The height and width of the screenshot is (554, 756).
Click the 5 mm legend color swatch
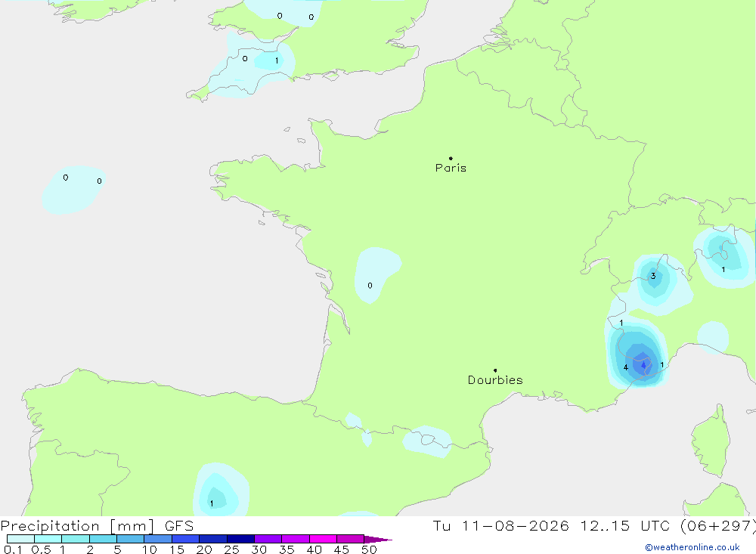click(x=130, y=539)
